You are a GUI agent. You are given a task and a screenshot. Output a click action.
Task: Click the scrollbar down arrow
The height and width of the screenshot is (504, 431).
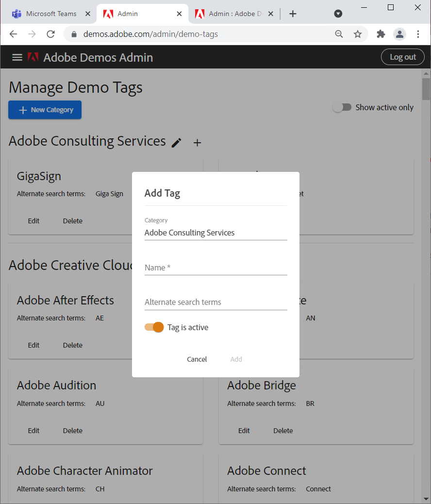click(426, 499)
